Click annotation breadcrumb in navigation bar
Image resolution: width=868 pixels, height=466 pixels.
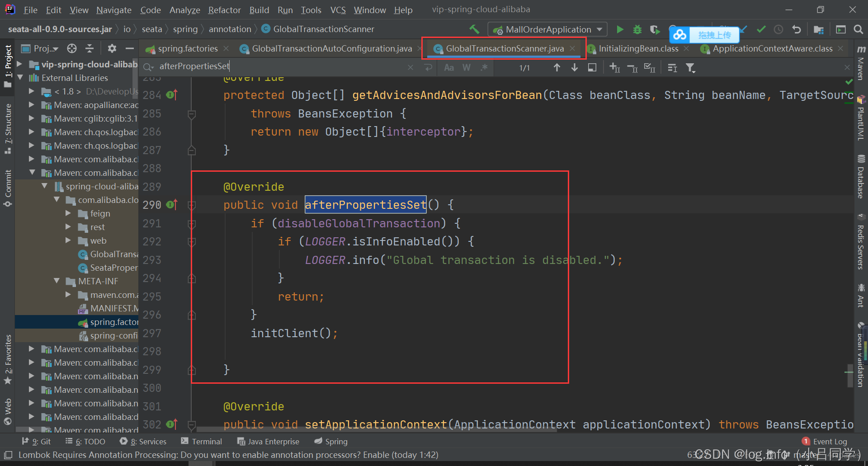[x=230, y=29]
